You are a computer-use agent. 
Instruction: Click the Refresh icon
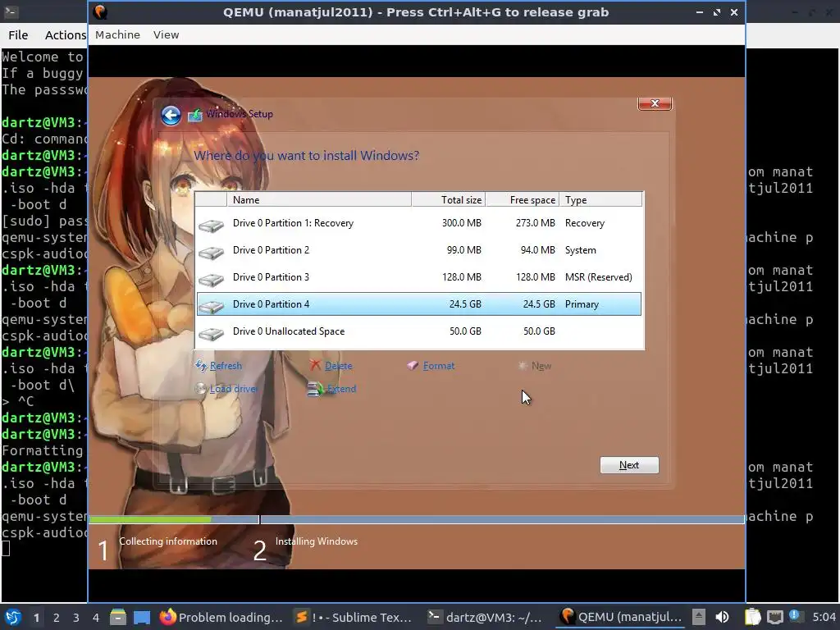[x=201, y=365]
